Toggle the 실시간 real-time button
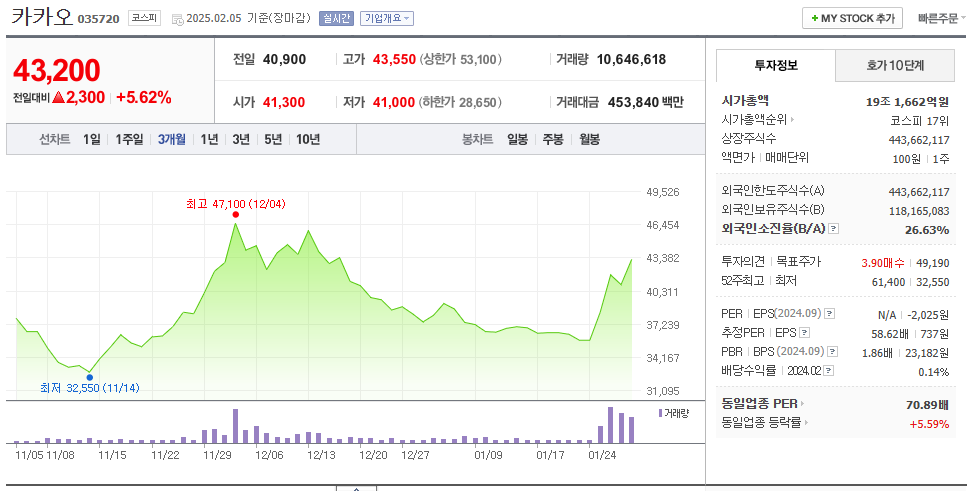 click(336, 19)
